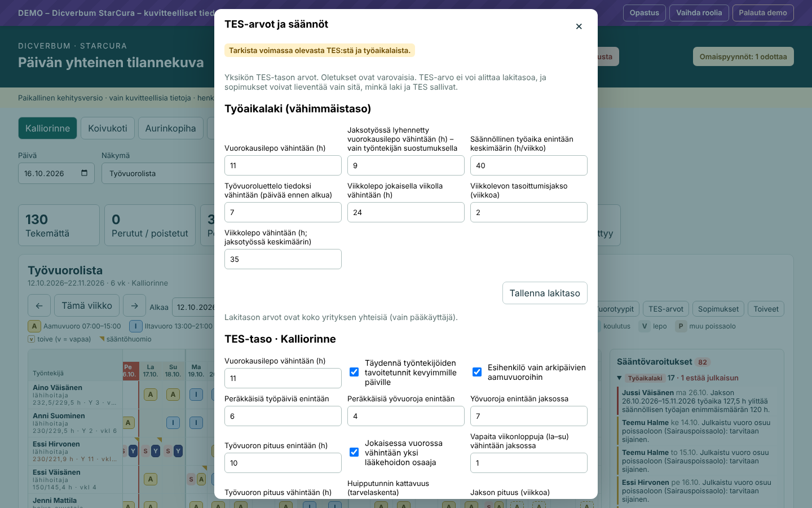The width and height of the screenshot is (812, 508).
Task: Open Opastus from the top bar
Action: tap(645, 13)
